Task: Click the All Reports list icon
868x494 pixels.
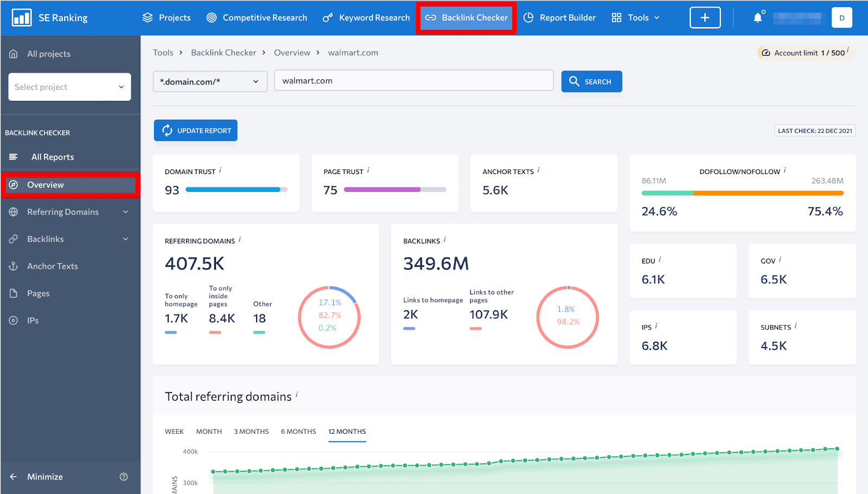Action: point(14,157)
